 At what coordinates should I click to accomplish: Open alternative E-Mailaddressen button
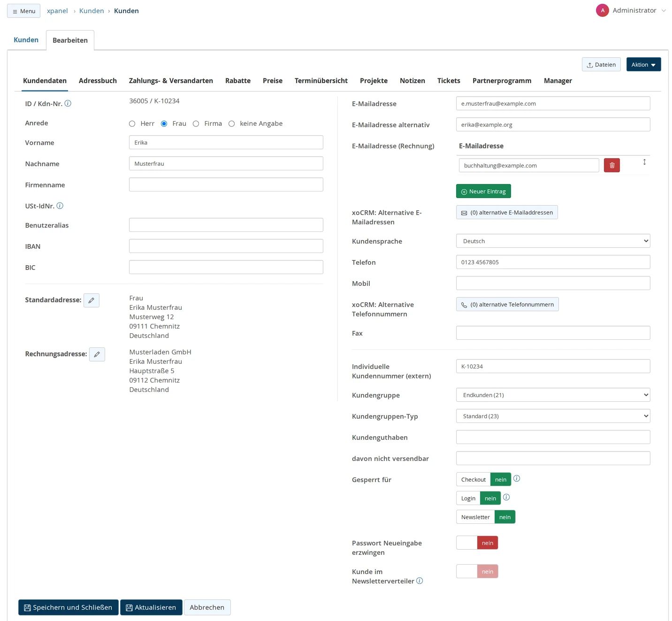[x=507, y=212]
